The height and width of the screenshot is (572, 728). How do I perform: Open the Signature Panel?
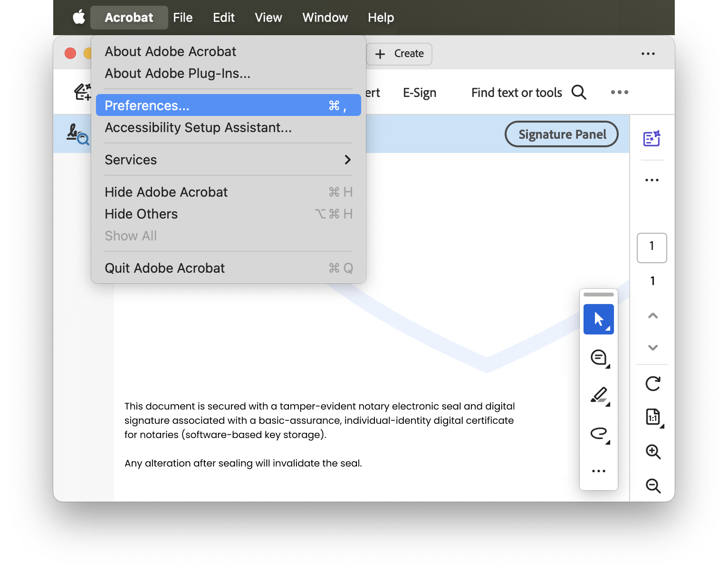562,134
